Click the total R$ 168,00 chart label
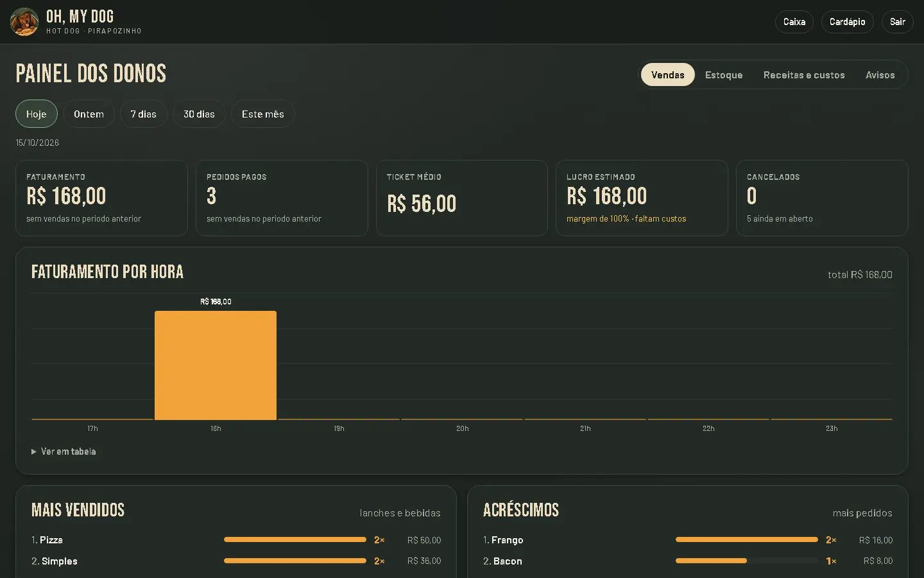 click(860, 275)
